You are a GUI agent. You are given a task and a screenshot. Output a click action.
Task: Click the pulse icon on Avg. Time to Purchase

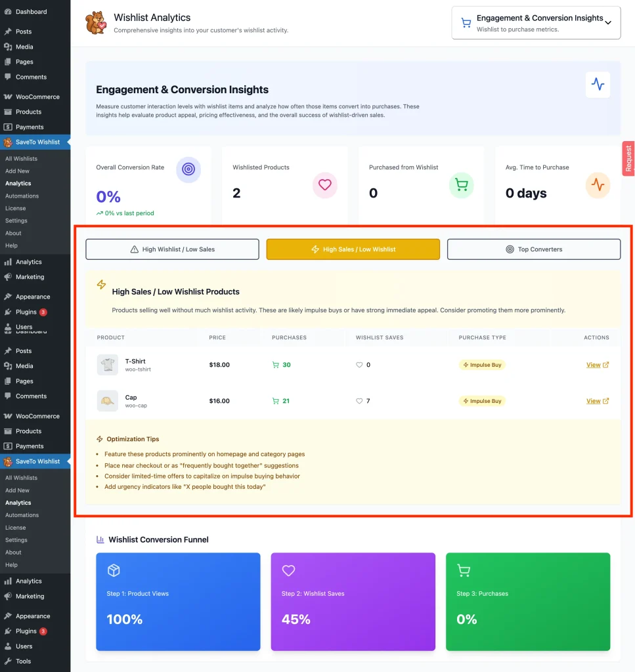coord(598,185)
